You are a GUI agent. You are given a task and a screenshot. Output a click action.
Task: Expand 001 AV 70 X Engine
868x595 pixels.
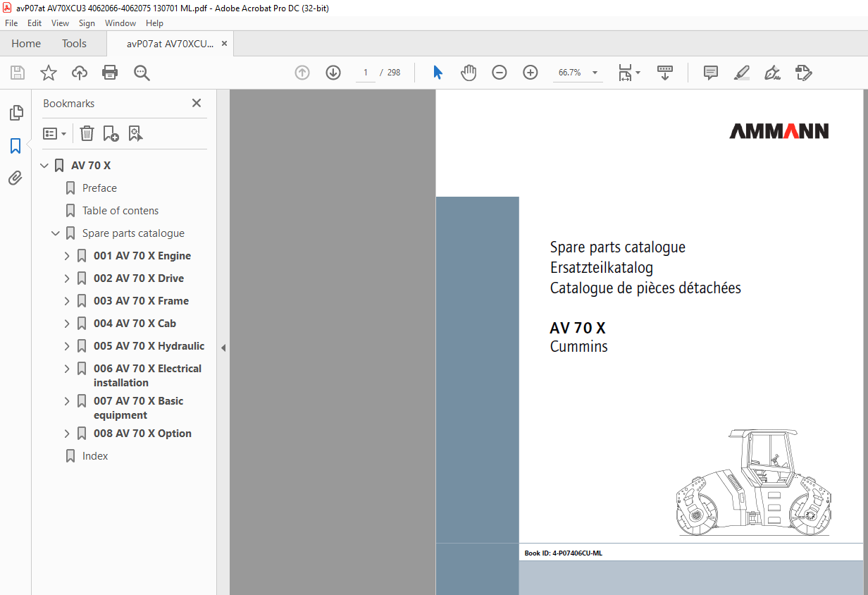(67, 256)
